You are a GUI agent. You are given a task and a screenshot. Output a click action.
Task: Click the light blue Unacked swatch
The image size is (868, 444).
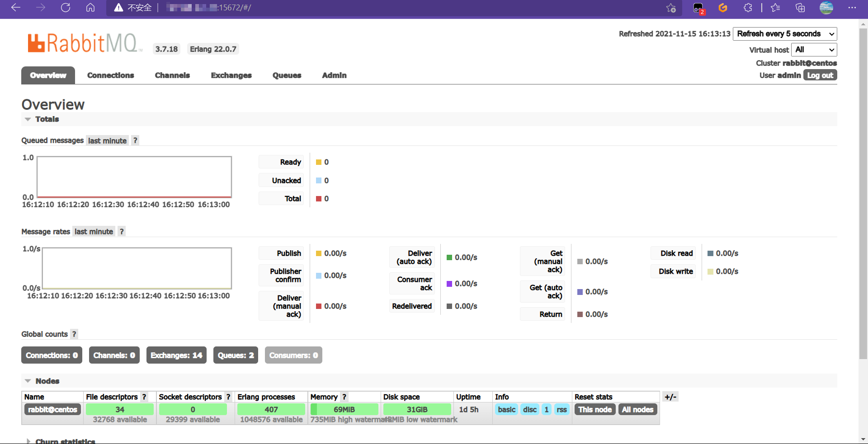click(x=319, y=181)
